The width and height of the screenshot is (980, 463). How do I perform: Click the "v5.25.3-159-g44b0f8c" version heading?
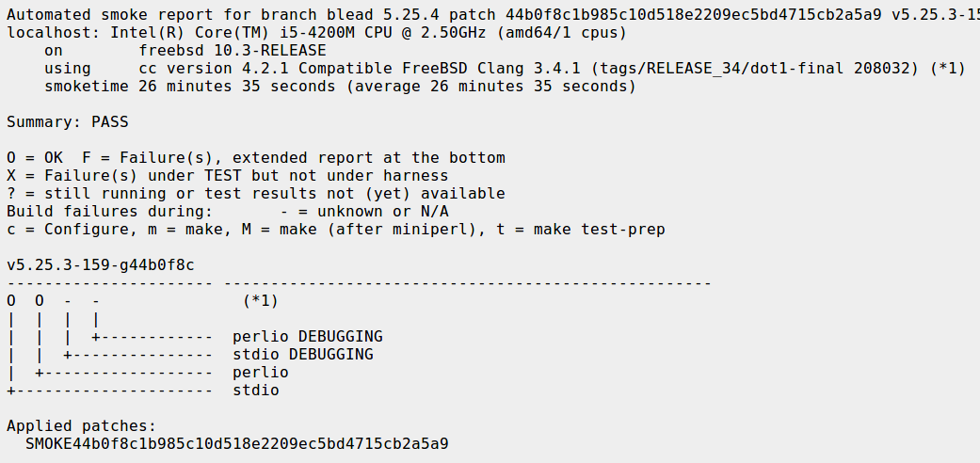(x=100, y=265)
